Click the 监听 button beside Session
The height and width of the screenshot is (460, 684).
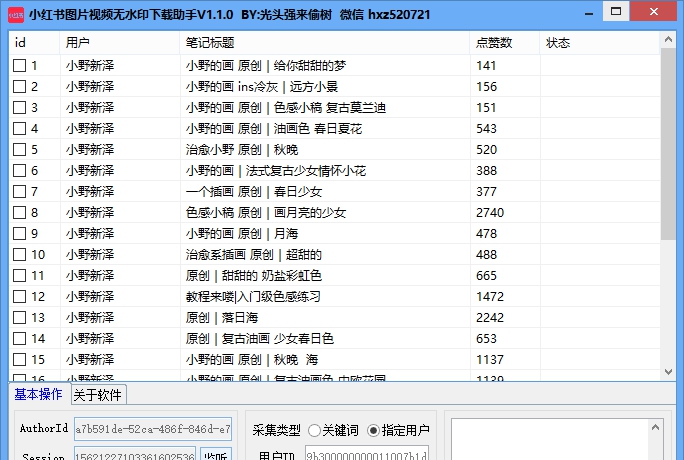[x=215, y=454]
